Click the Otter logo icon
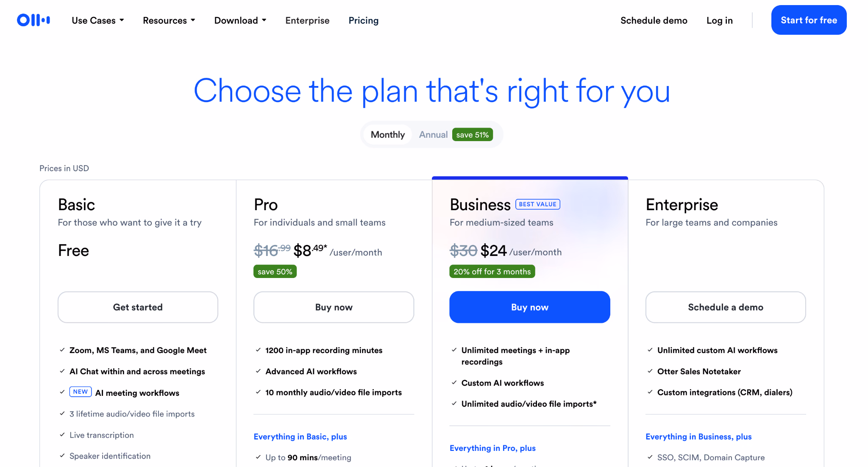The image size is (868, 467). coord(33,20)
